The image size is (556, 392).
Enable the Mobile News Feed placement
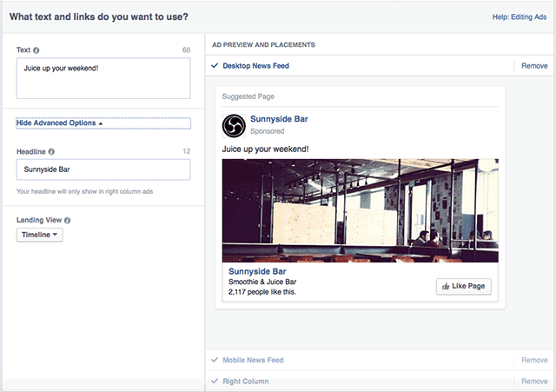tap(215, 360)
